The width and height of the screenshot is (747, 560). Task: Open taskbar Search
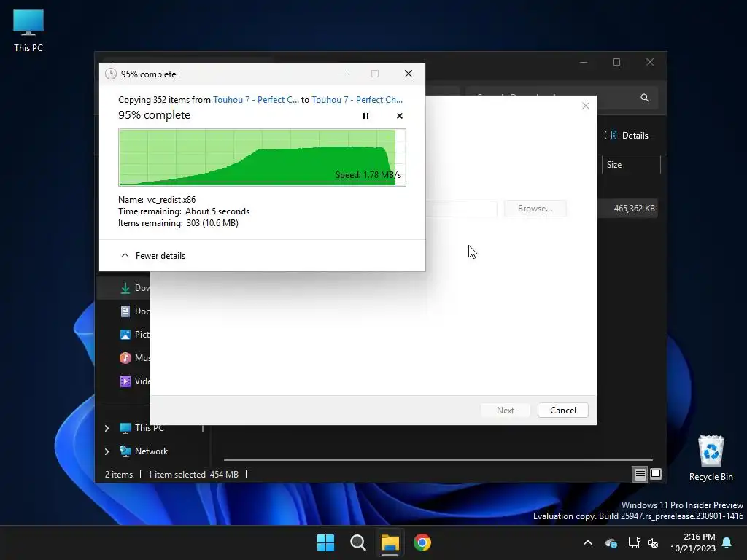(x=357, y=542)
